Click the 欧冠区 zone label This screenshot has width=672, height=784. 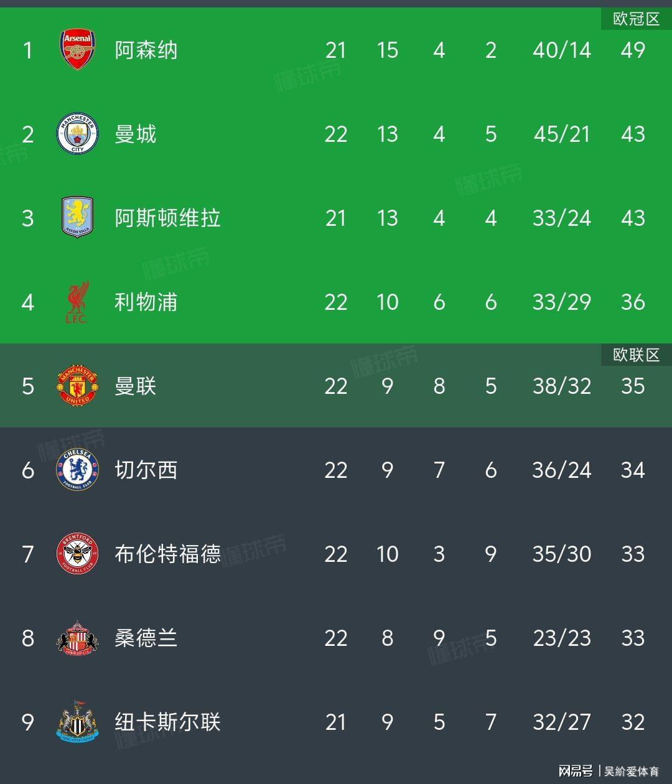click(636, 19)
